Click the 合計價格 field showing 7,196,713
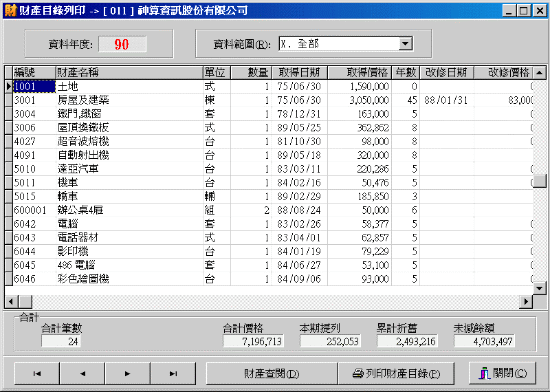 [254, 341]
